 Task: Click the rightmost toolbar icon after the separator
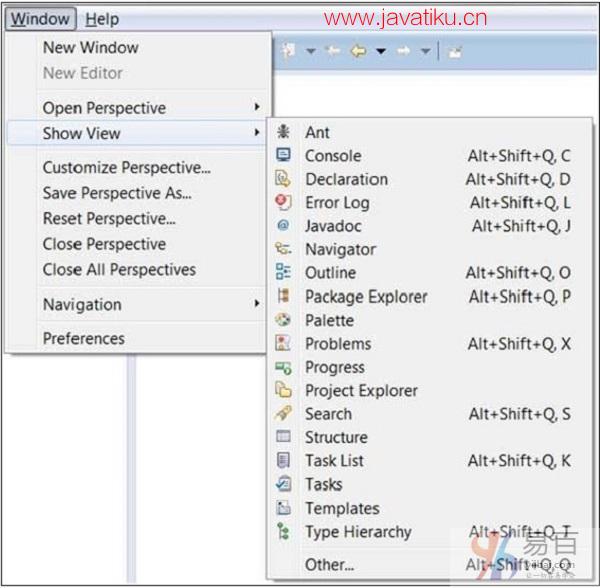click(x=455, y=51)
